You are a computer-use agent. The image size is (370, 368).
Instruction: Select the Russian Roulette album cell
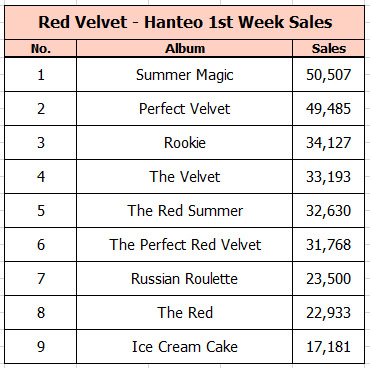185,279
